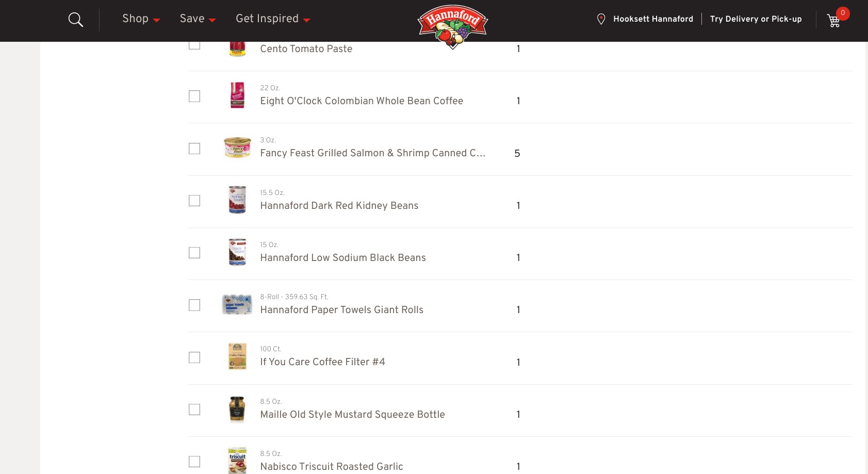Open the search magnifier icon
The width and height of the screenshot is (868, 474).
(x=76, y=20)
